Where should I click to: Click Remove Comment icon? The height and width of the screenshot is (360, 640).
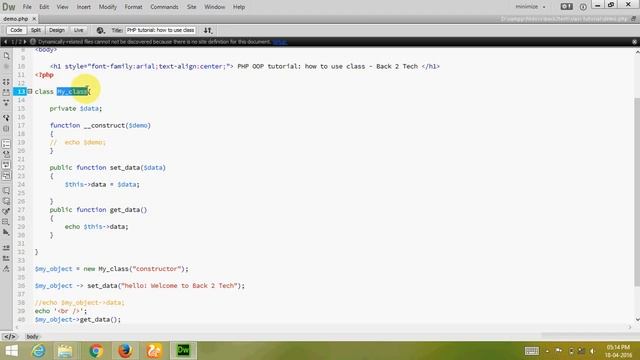(x=6, y=201)
